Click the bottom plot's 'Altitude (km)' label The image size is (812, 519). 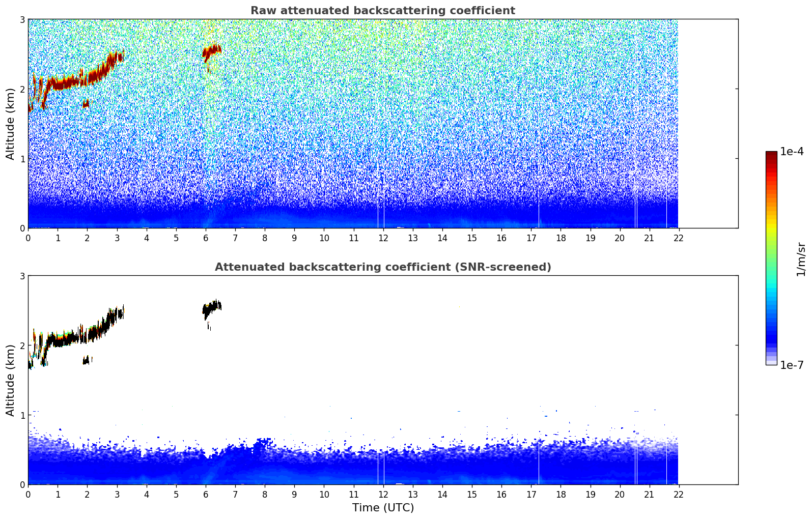point(11,380)
